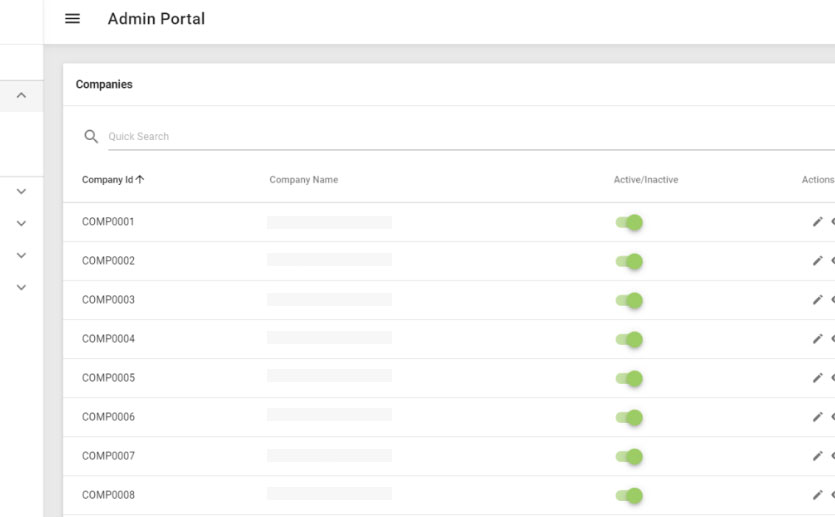Select the COMP0006 company ID cell
The image size is (835, 517).
(x=108, y=417)
